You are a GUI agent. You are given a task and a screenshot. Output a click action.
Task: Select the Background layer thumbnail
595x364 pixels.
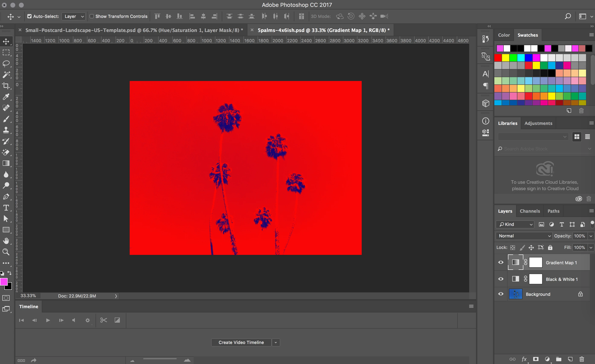coord(515,294)
